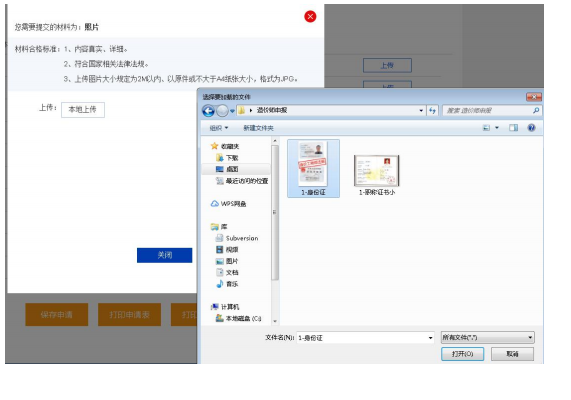Click the search magnifier icon

(x=536, y=110)
